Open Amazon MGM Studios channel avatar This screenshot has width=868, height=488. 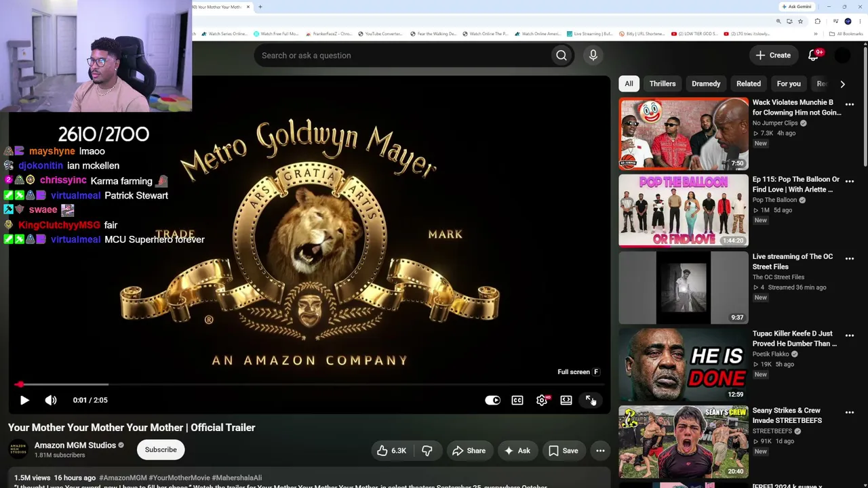18,449
